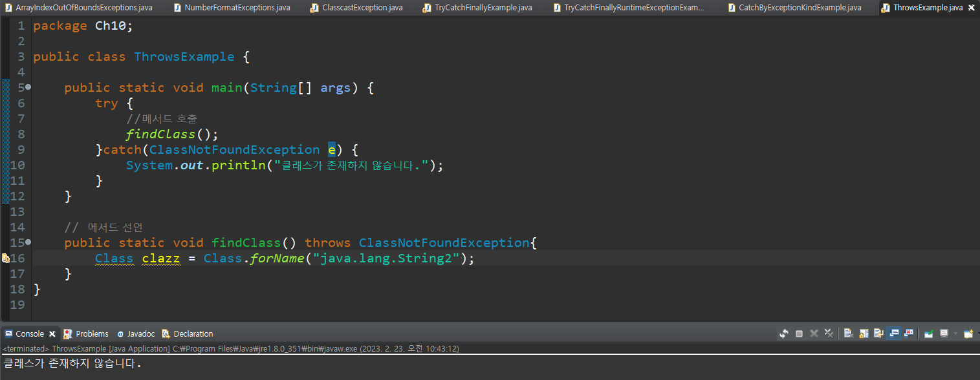Click the file icon of ClasscastException.java tab
The image size is (980, 380).
point(314,8)
